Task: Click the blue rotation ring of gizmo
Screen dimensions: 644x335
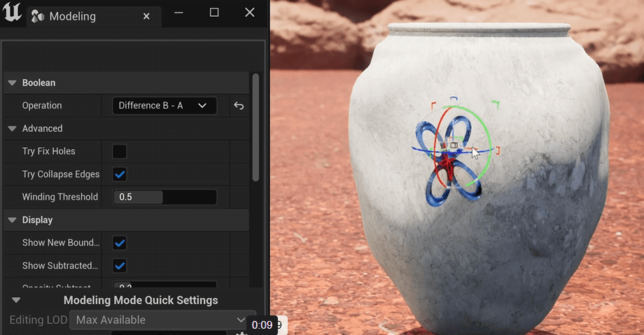Action: coord(419,149)
